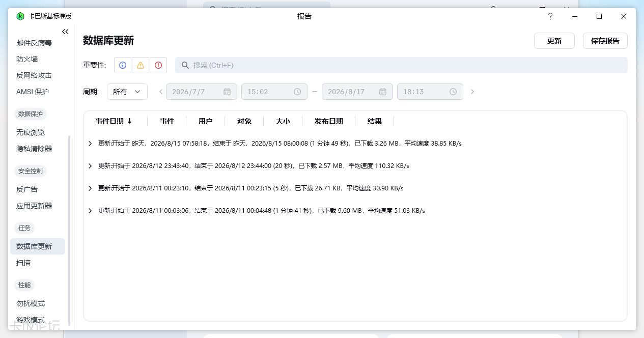Open 无痕浏览 in the sidebar
The width and height of the screenshot is (644, 338).
[31, 132]
